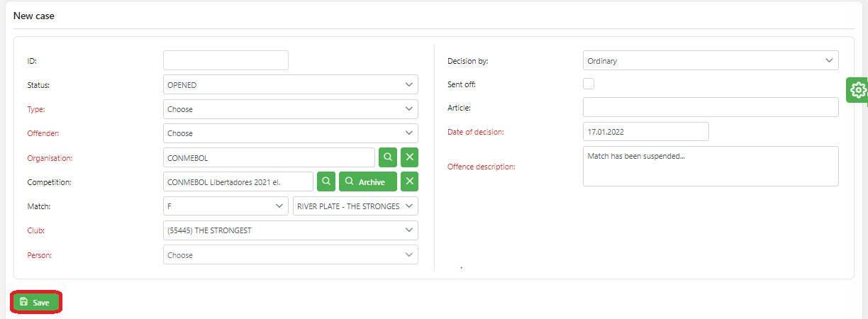The height and width of the screenshot is (319, 868).
Task: Click the Competition search magnifier icon
Action: point(325,181)
